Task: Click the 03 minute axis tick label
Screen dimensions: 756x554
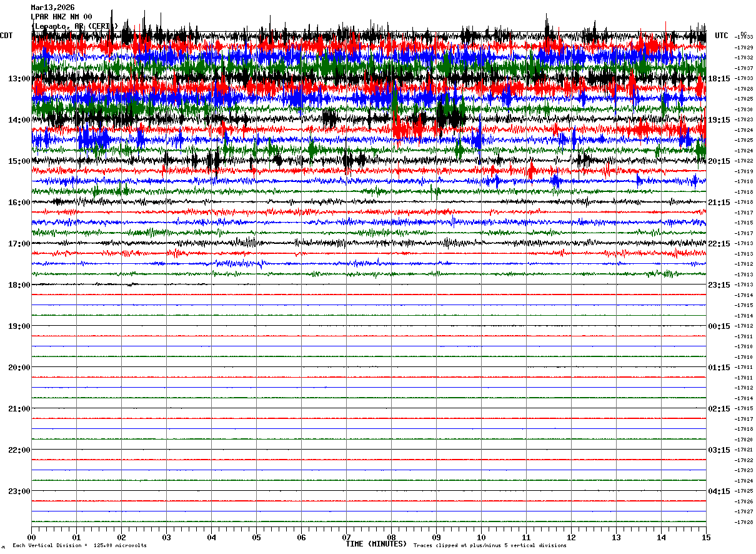Action: 167,538
